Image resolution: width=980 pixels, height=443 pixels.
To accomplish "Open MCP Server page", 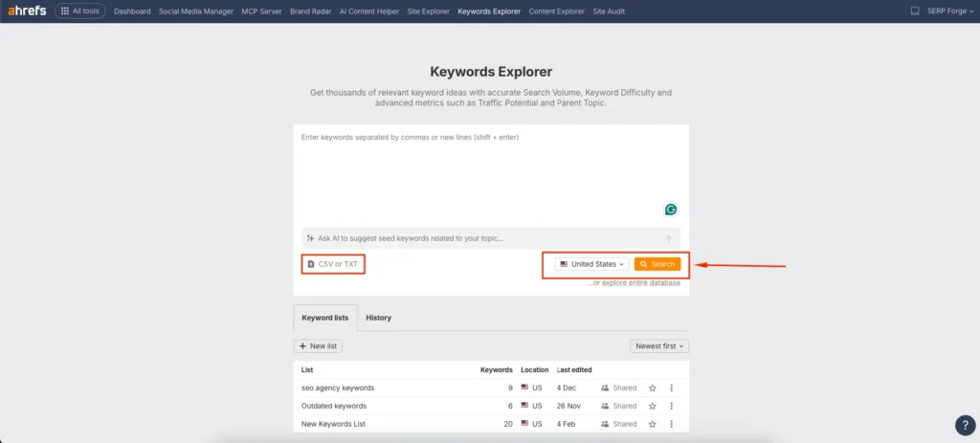I will (262, 11).
